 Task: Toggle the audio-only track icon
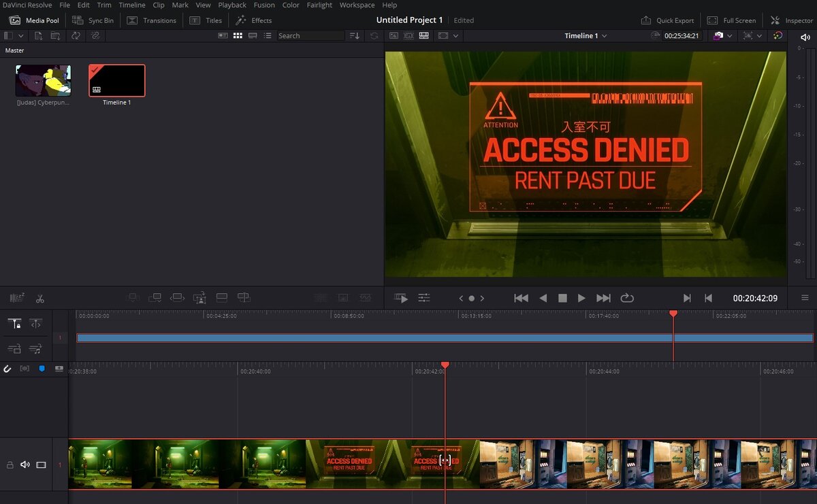pyautogui.click(x=35, y=349)
